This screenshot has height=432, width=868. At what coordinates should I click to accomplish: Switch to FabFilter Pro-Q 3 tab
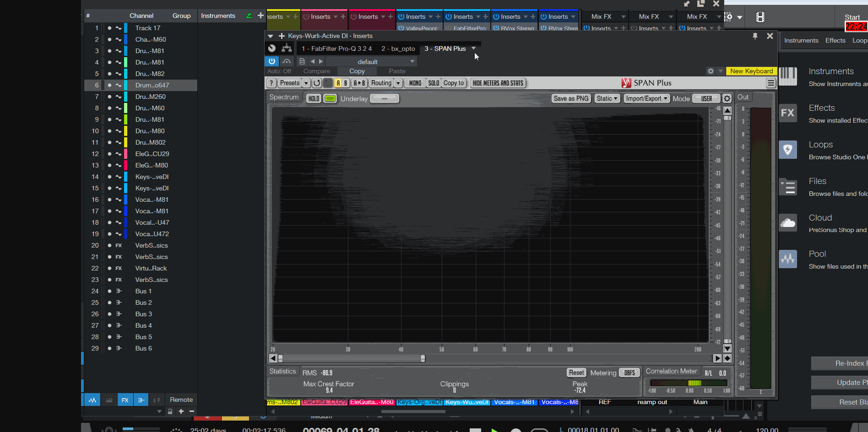point(336,49)
